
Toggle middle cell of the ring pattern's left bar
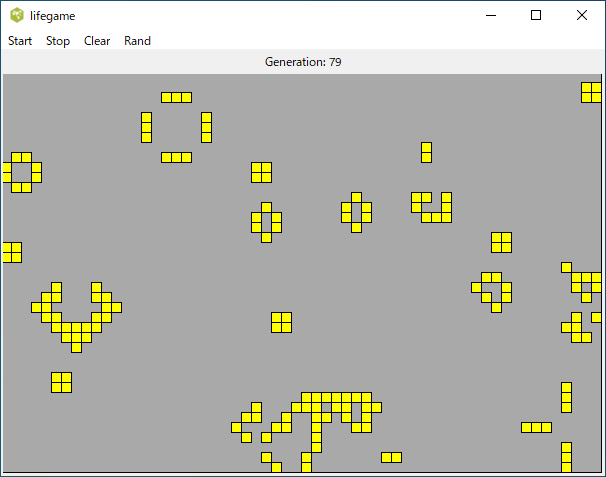[x=146, y=127]
